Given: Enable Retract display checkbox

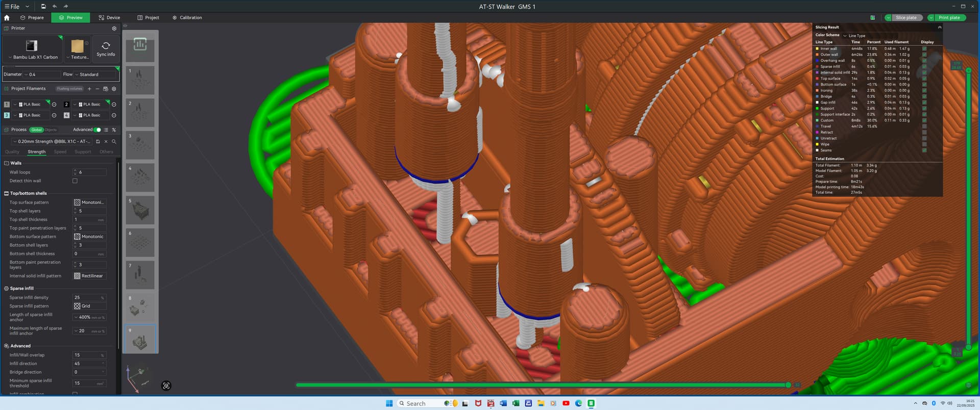Looking at the screenshot, I should pyautogui.click(x=924, y=133).
